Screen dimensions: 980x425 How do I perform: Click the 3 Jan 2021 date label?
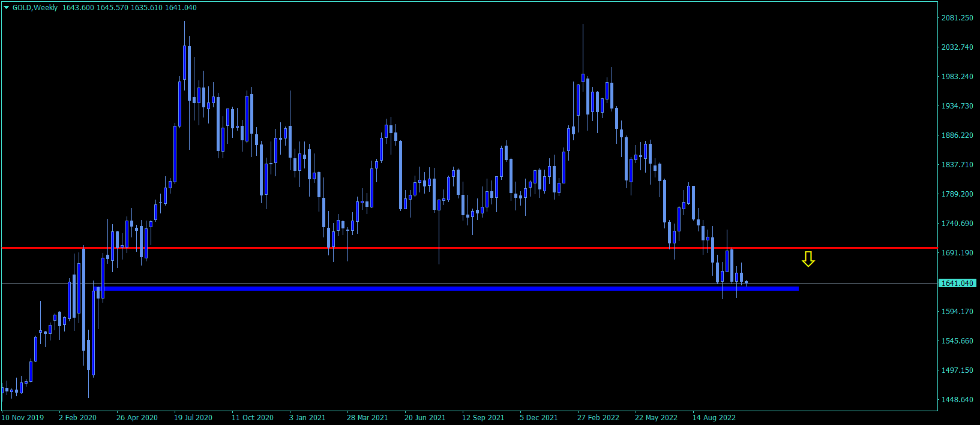pyautogui.click(x=307, y=418)
